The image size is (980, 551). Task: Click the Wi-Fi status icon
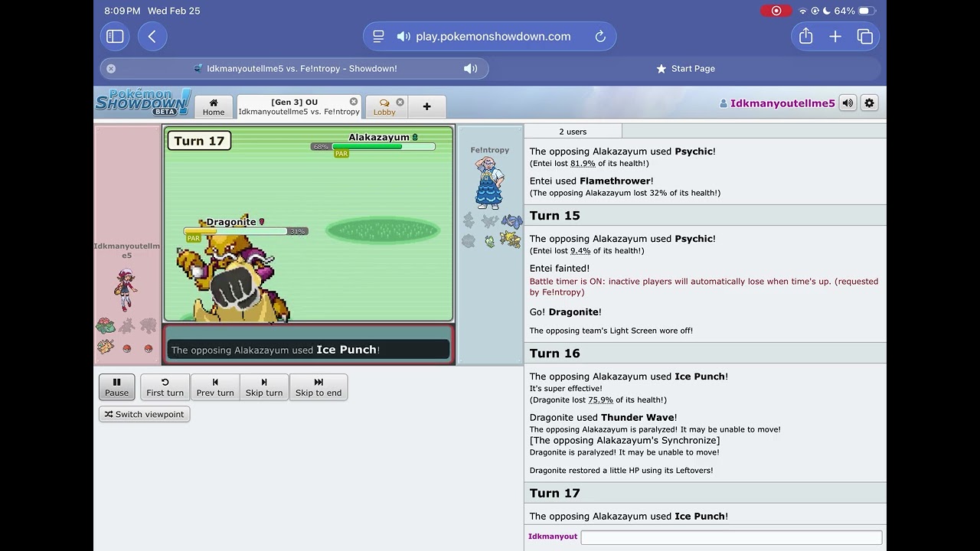coord(802,11)
